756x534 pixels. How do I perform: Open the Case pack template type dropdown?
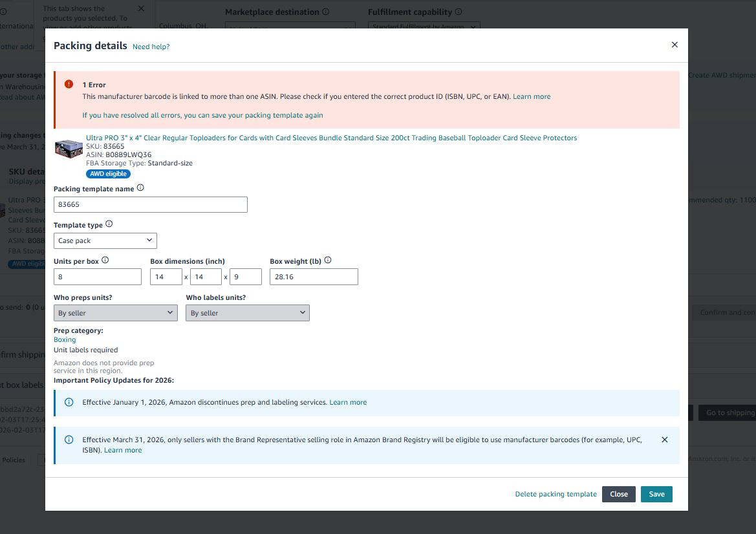pyautogui.click(x=105, y=240)
